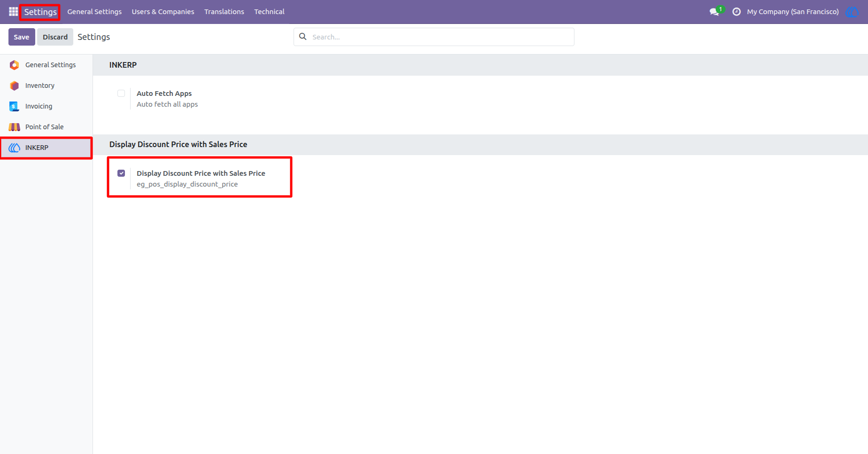Click the 'eg_pos_display_discount_price' text

[187, 184]
